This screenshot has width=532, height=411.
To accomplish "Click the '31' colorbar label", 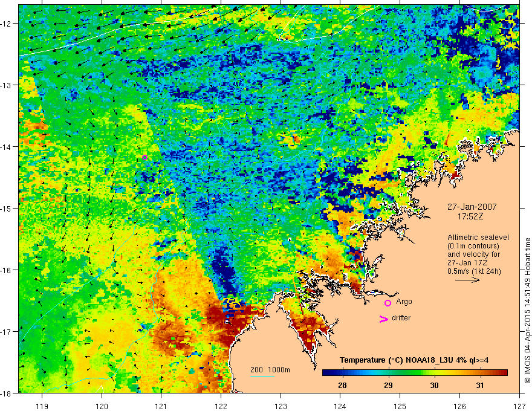I will click(x=480, y=386).
